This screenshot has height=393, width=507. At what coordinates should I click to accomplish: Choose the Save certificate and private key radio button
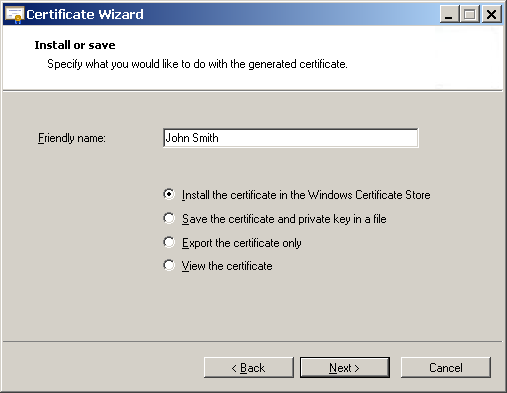(x=169, y=218)
